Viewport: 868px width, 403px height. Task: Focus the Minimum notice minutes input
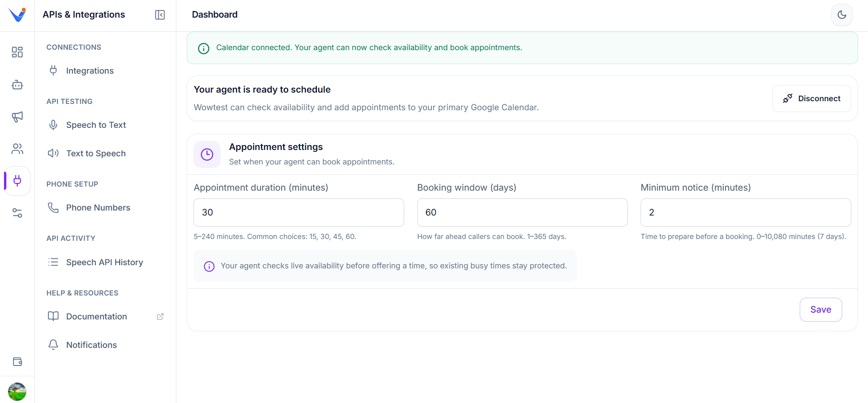[x=745, y=212]
